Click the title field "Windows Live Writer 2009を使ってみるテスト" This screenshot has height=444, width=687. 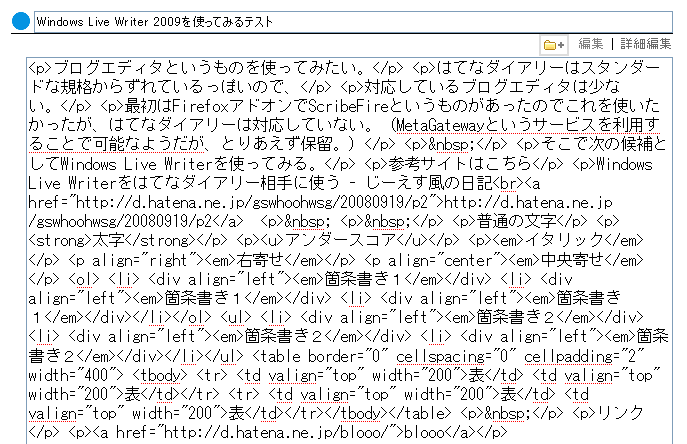(x=353, y=21)
